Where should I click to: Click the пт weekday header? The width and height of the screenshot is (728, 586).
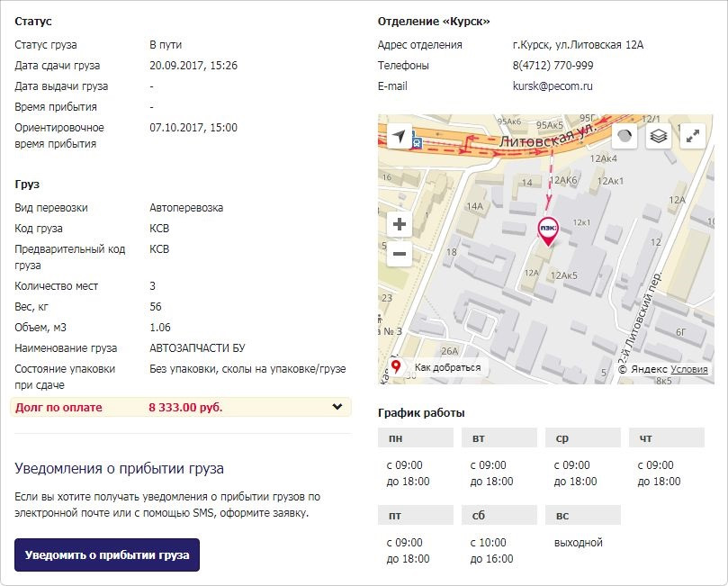click(416, 516)
